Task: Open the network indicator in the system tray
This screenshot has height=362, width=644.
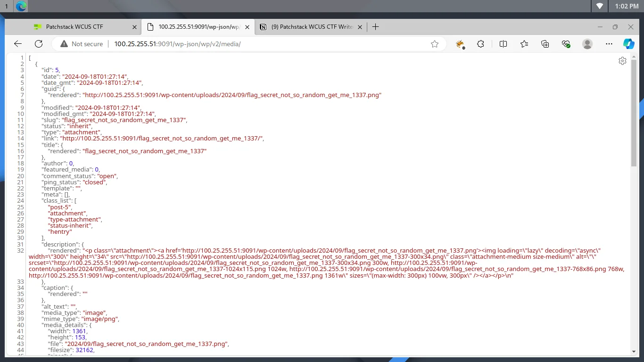Action: tap(600, 6)
